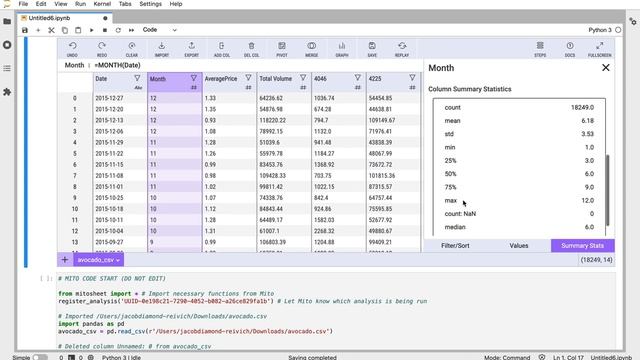Paste cell from clipboard icon
The image size is (640, 360).
pos(78,30)
